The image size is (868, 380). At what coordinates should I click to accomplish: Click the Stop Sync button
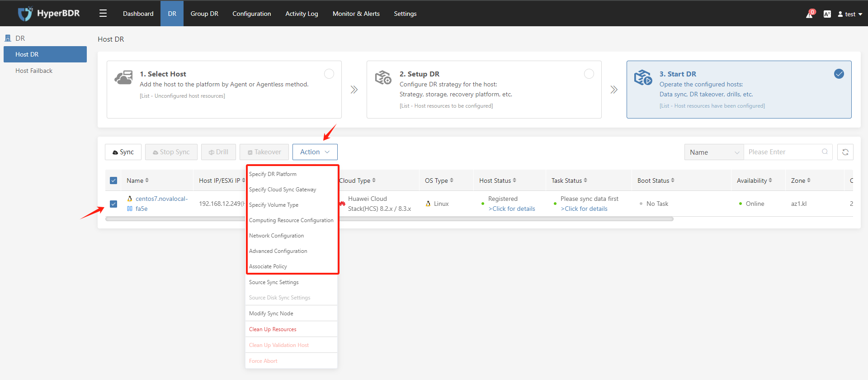click(x=171, y=152)
